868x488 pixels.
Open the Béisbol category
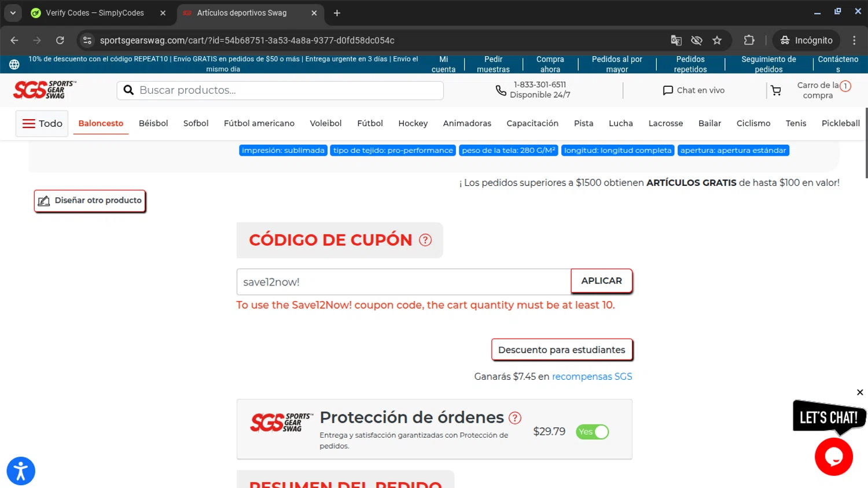click(153, 123)
